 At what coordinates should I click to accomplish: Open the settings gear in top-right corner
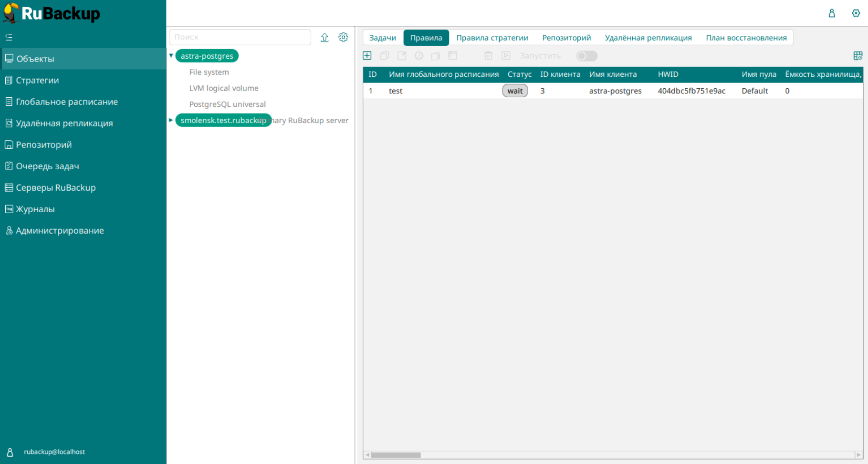pos(856,13)
